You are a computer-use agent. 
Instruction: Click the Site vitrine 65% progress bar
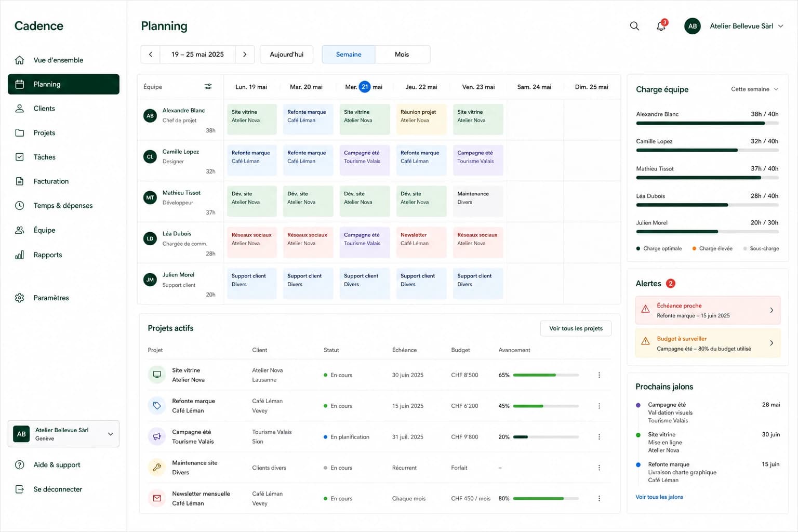[x=546, y=375]
